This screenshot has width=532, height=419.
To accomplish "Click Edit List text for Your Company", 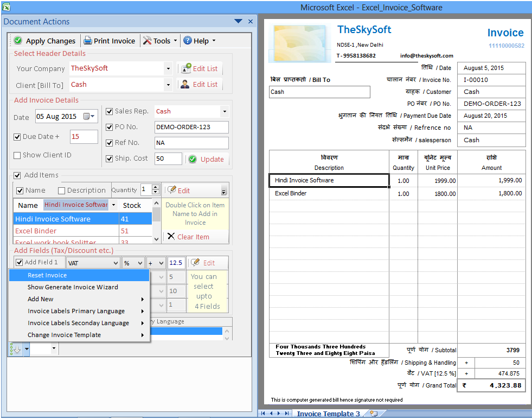I will 205,68.
